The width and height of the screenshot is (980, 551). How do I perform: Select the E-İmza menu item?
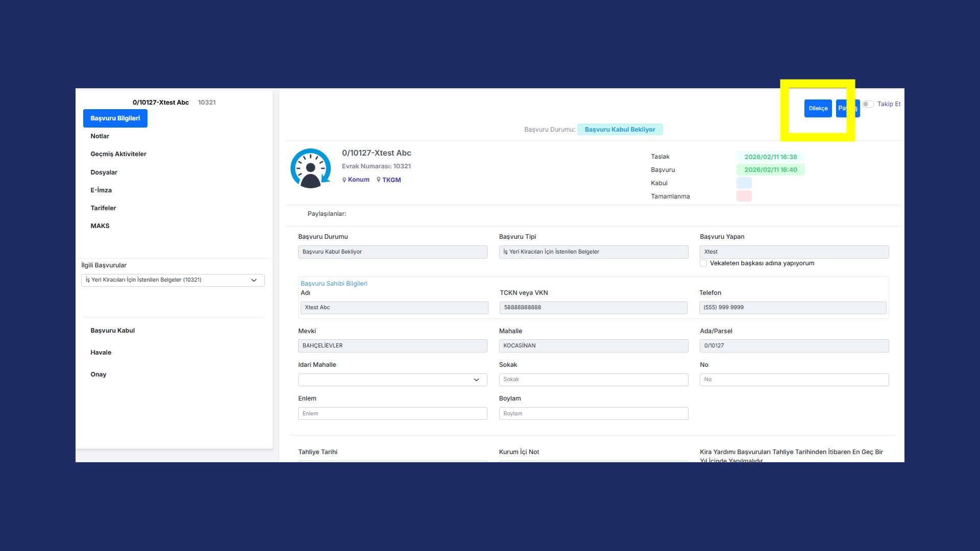tap(101, 190)
